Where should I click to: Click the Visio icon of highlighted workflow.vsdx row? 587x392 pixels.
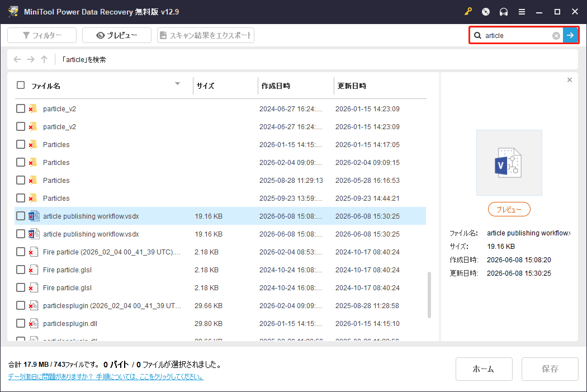click(x=34, y=216)
